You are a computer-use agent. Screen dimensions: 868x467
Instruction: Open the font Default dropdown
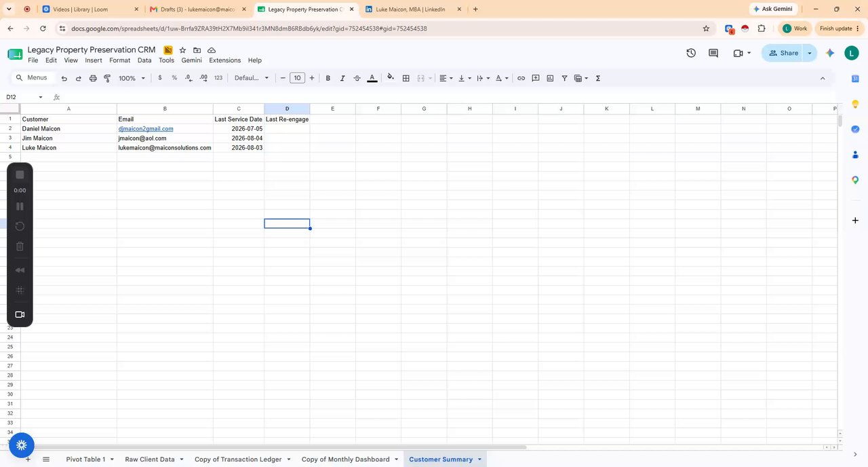point(252,78)
